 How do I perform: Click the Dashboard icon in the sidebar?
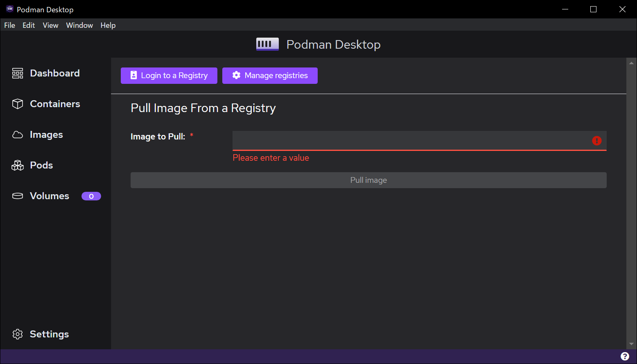click(x=18, y=73)
